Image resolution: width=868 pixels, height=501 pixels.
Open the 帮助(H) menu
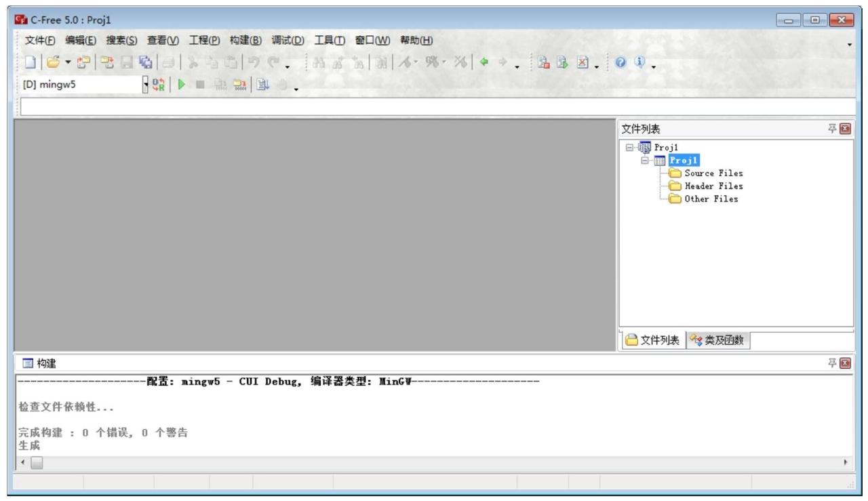(416, 40)
